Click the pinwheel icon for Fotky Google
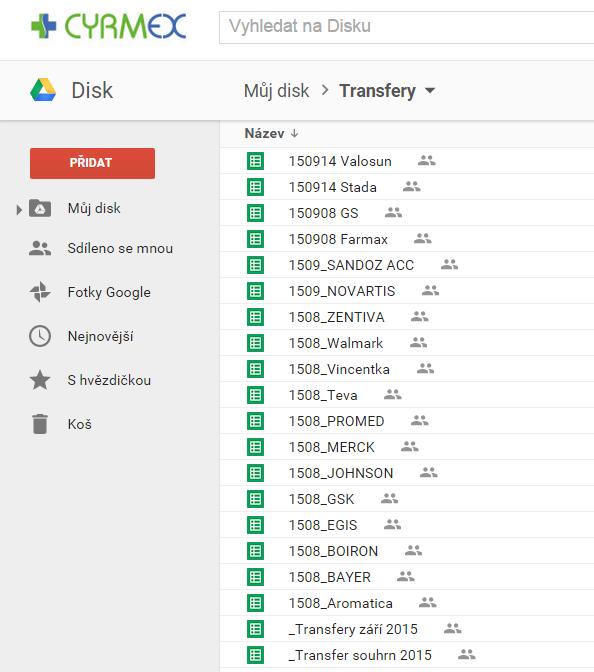Image resolution: width=594 pixels, height=672 pixels. pyautogui.click(x=40, y=292)
